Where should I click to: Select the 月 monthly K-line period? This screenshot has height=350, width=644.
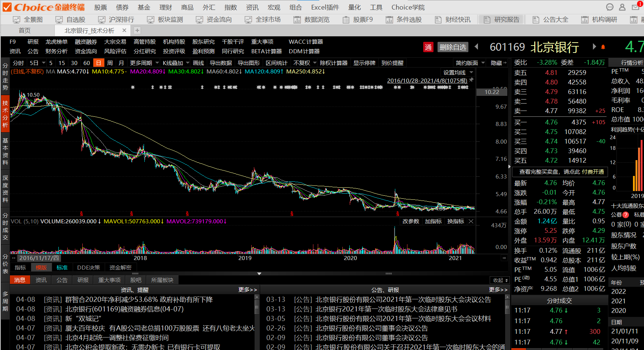click(x=121, y=63)
